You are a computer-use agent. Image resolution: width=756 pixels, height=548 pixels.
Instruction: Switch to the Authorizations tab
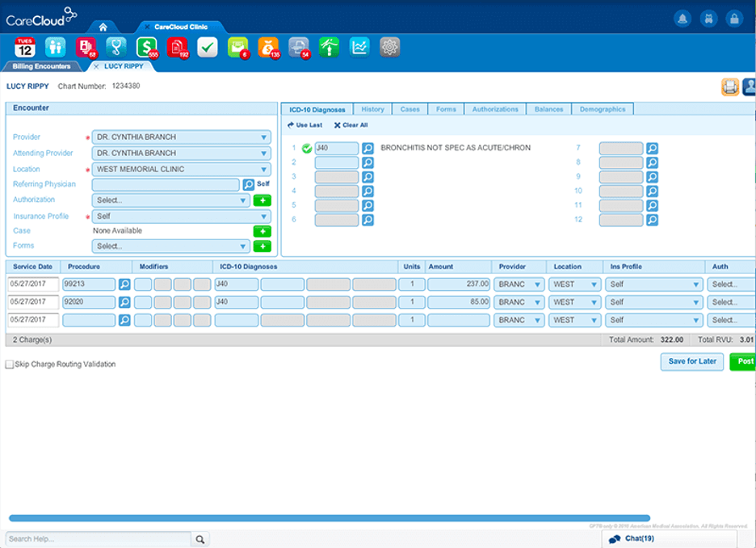pyautogui.click(x=495, y=108)
